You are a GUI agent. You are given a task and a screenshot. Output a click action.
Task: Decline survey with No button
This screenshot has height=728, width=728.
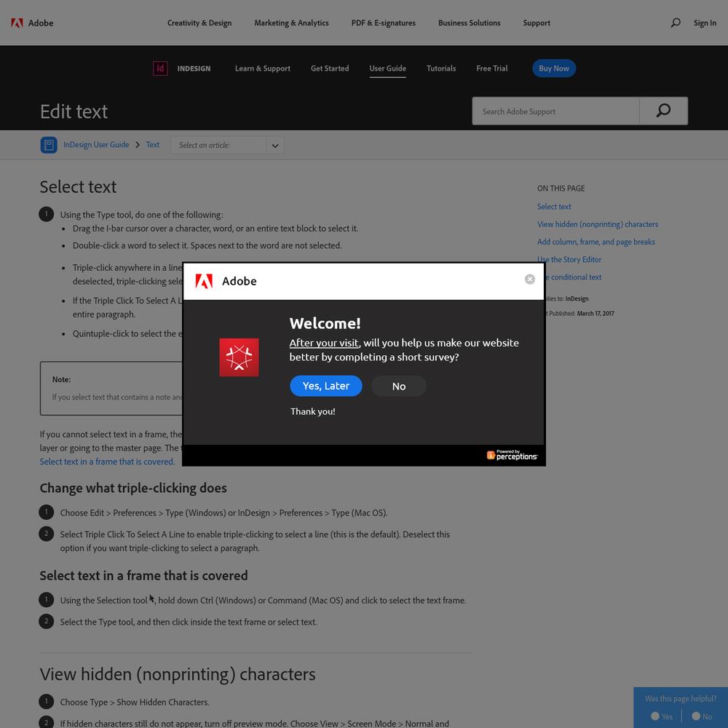[x=398, y=386]
